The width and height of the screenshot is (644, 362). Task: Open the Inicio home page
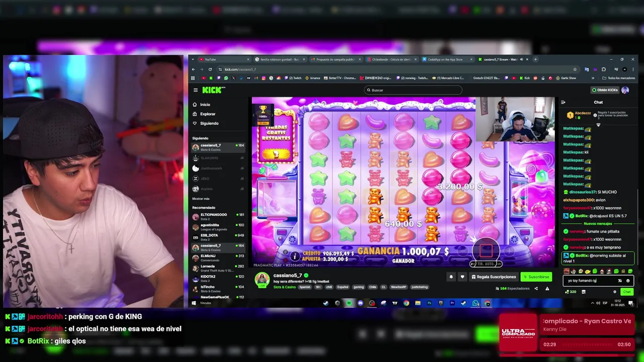point(201,105)
